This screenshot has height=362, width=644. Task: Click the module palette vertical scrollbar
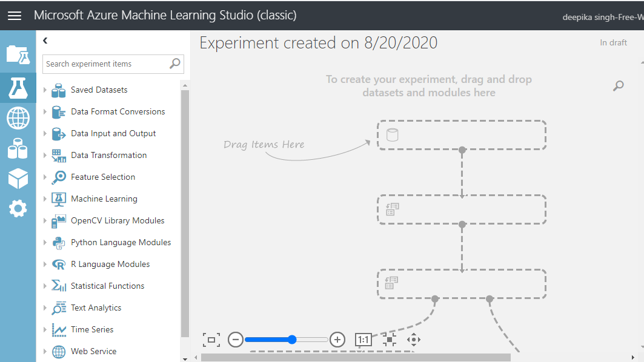tap(185, 214)
